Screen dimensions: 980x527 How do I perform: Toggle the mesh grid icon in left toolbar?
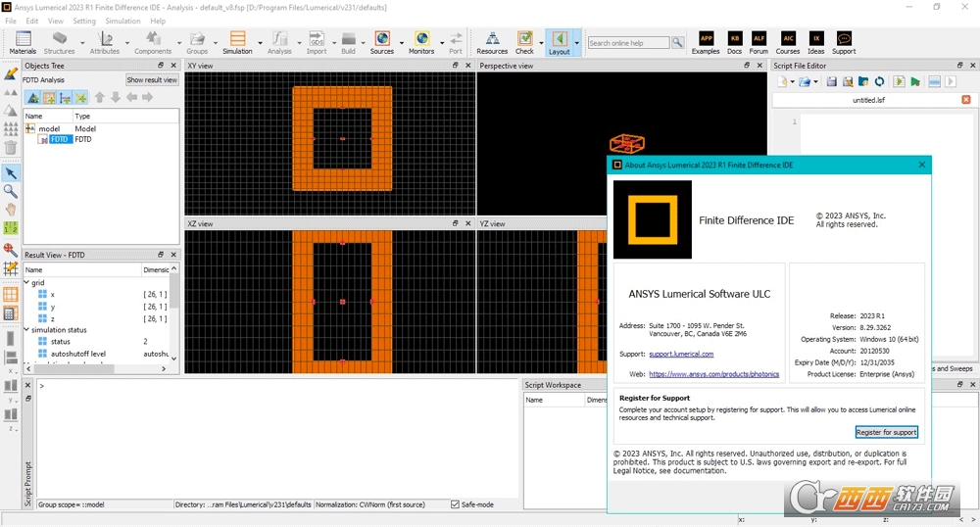pyautogui.click(x=11, y=294)
